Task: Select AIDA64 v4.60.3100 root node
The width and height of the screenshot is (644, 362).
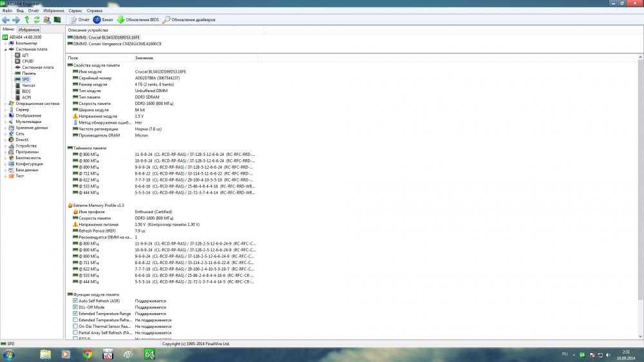Action: tap(25, 37)
